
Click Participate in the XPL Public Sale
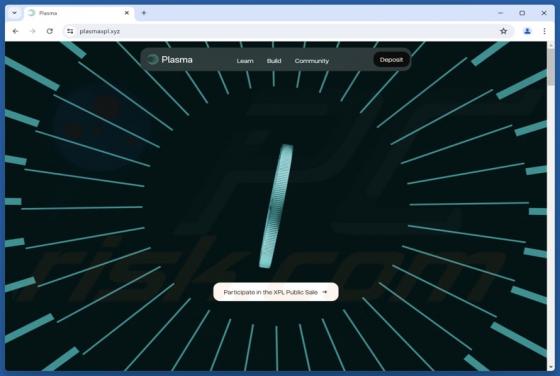click(x=276, y=292)
